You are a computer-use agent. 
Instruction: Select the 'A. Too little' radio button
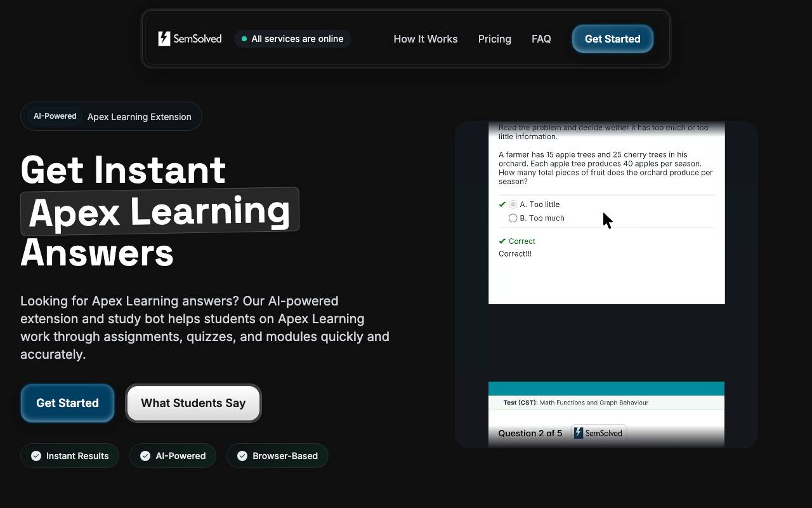tap(513, 204)
